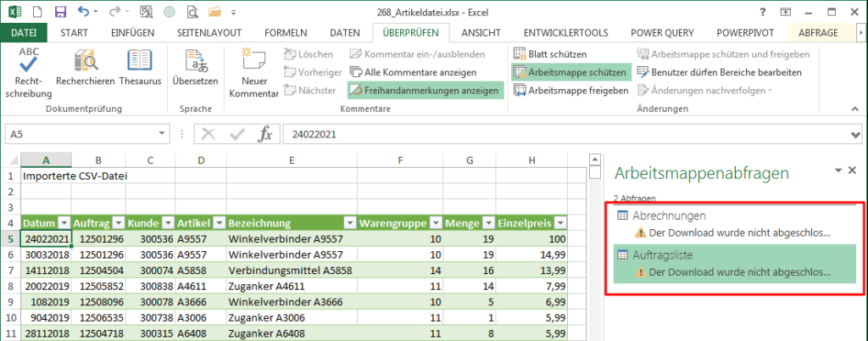Switch to the ENTWICKLERTOOLS tab
868x341 pixels.
565,33
